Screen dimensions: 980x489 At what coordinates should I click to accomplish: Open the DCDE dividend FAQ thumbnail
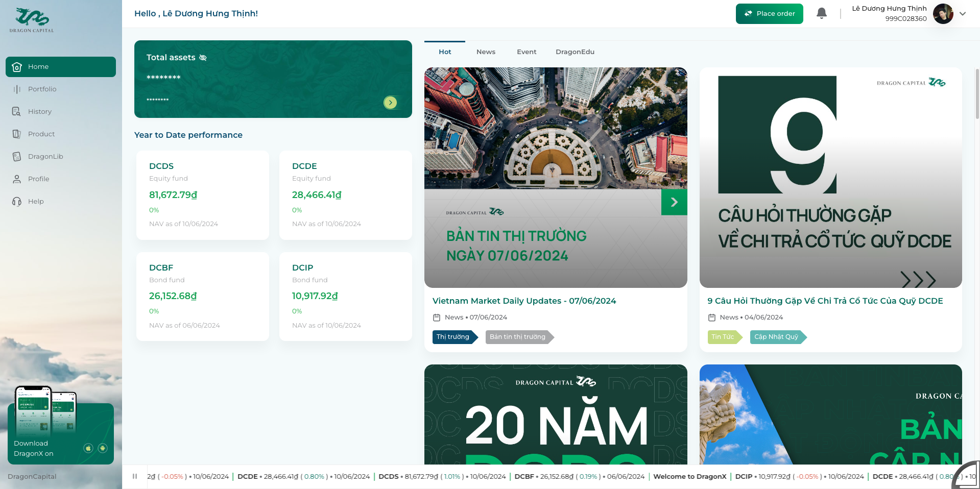pos(831,178)
